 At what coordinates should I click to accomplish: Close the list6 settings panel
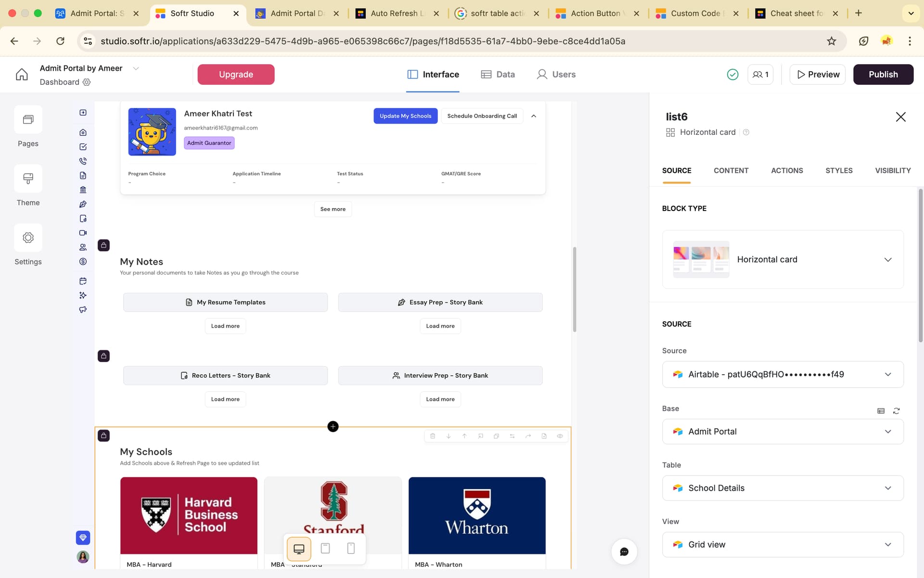pos(900,117)
